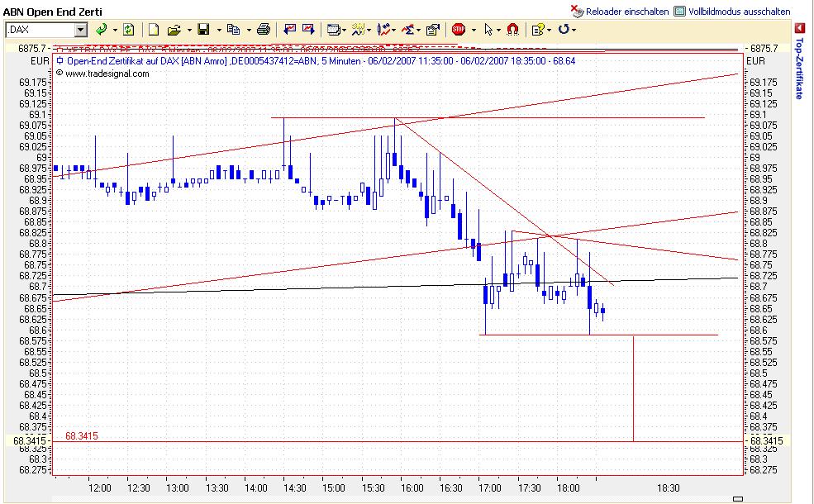Click the candlestick chart type icon
This screenshot has height=504, width=814.
point(383,30)
